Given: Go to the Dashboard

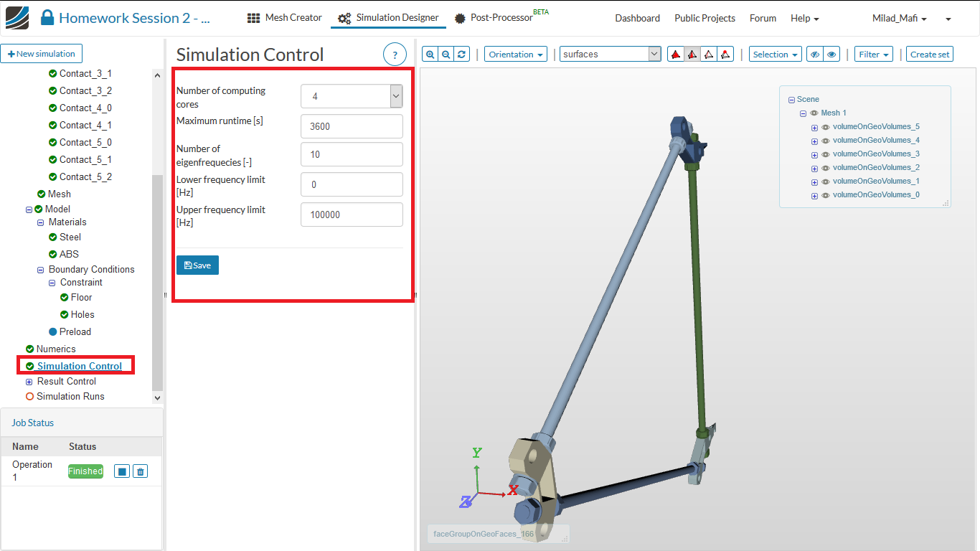Looking at the screenshot, I should click(637, 18).
